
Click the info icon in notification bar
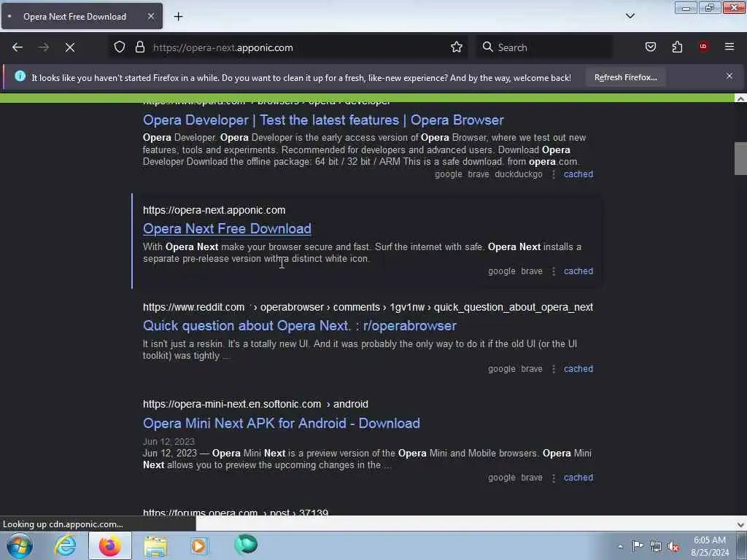[x=20, y=76]
